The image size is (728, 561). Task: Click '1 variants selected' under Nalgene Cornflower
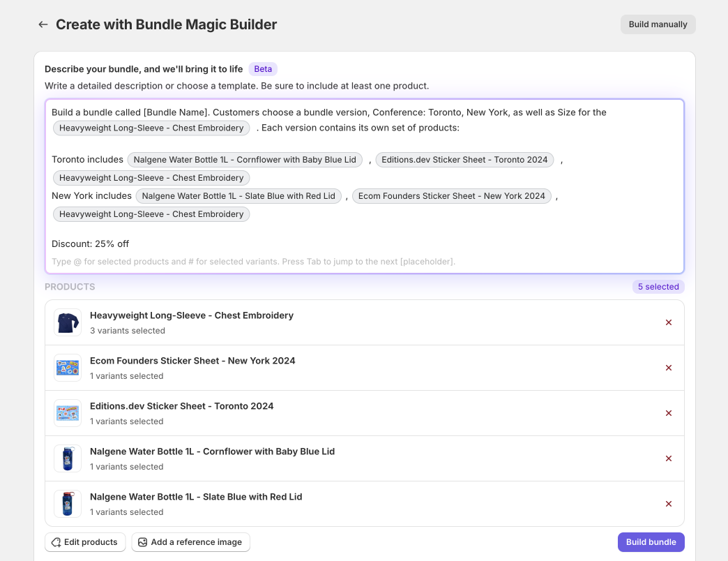pos(127,467)
